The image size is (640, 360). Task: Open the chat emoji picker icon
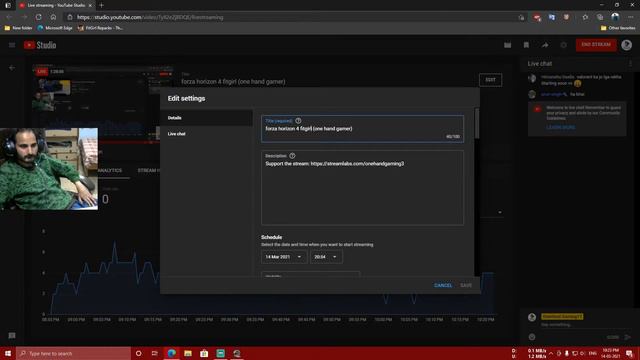[532, 337]
